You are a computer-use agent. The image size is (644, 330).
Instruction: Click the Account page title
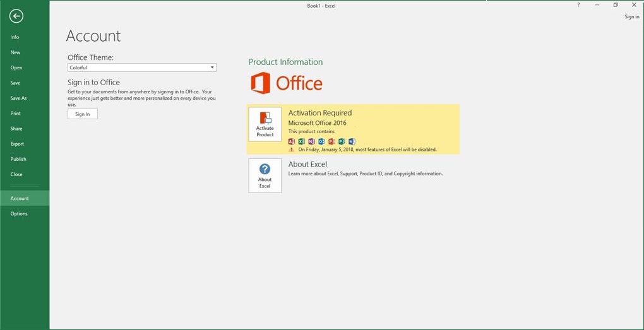click(x=93, y=36)
